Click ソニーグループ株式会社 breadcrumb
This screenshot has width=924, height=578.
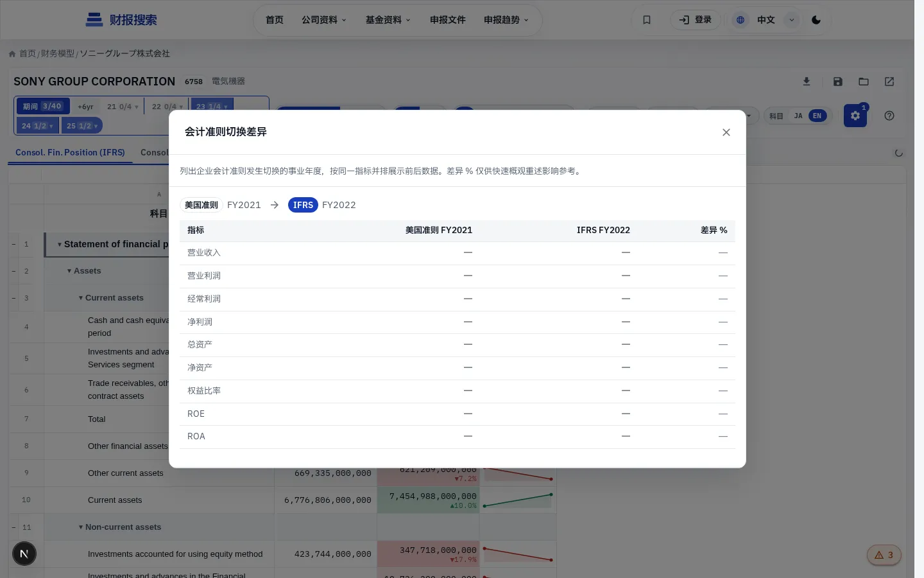[124, 54]
